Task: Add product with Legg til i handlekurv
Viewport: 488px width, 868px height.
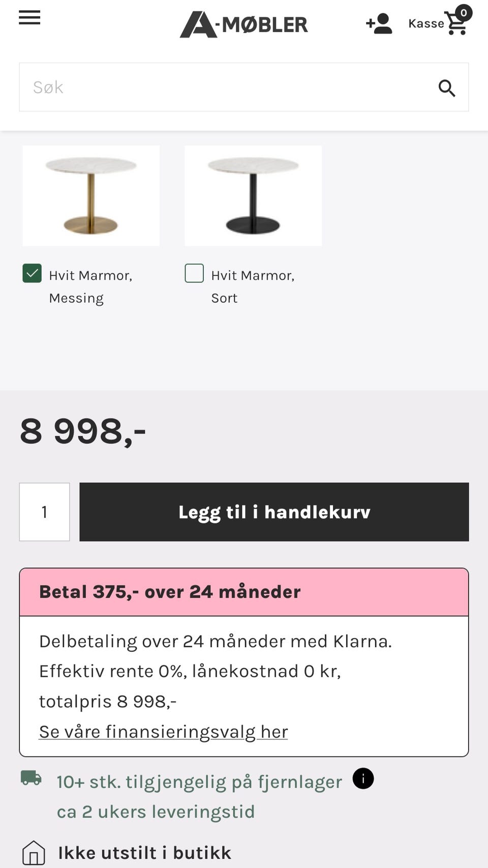Action: (x=274, y=512)
